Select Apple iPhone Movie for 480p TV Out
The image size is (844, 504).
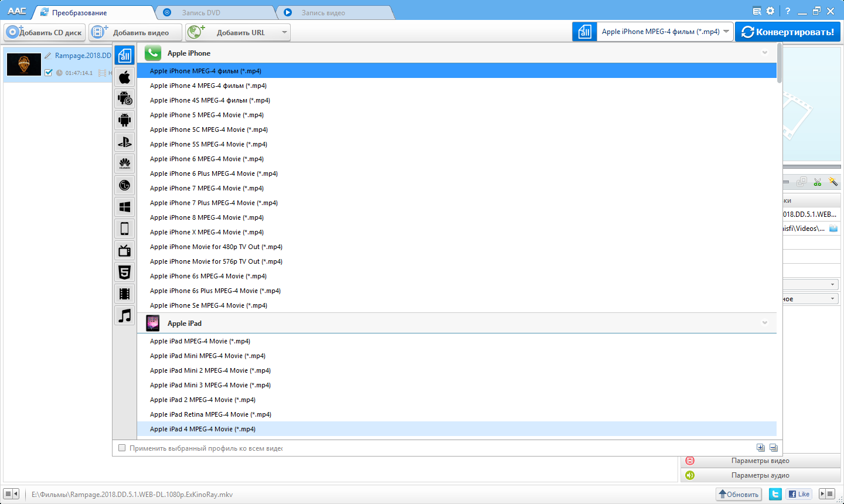tap(457, 247)
